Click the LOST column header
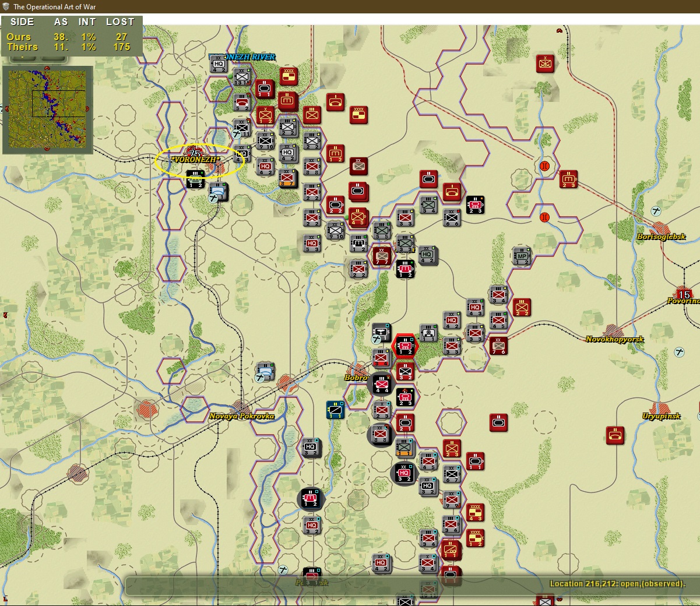Screen dimensions: 700x606 pos(120,22)
